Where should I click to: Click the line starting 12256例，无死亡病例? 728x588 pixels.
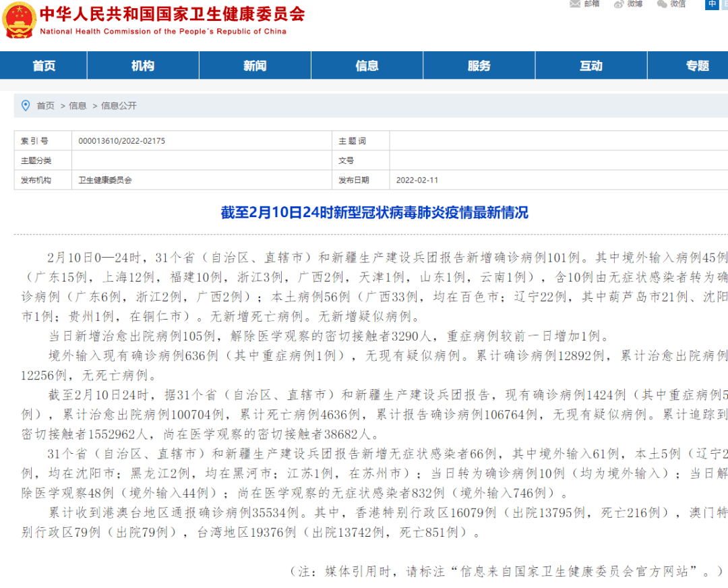click(90, 376)
